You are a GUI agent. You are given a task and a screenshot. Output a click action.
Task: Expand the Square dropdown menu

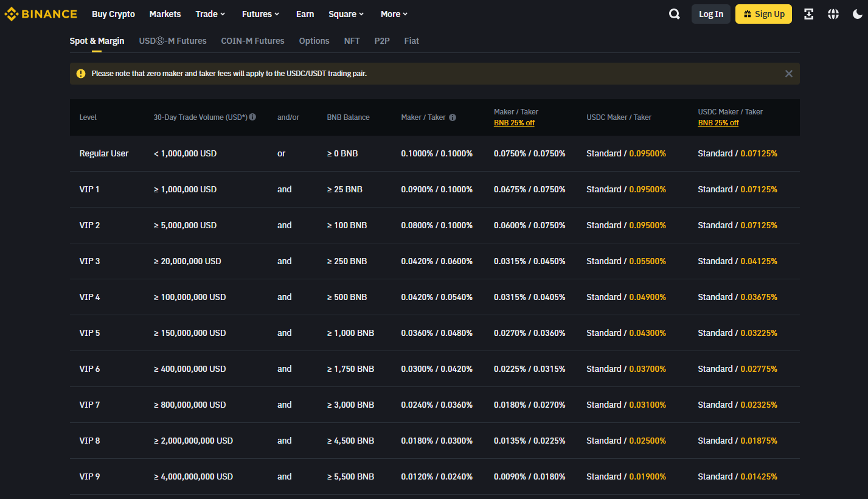(x=346, y=14)
